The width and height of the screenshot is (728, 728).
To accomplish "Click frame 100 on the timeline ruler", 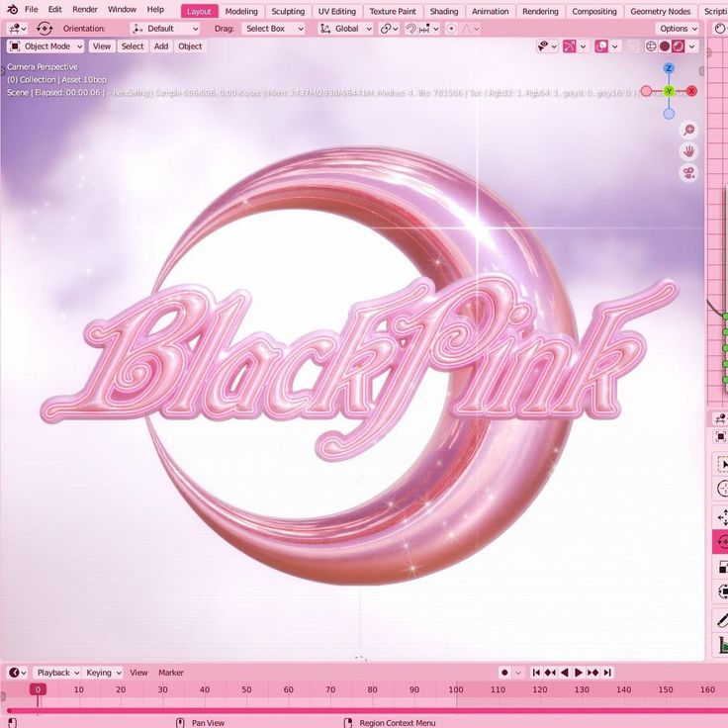I will click(456, 689).
